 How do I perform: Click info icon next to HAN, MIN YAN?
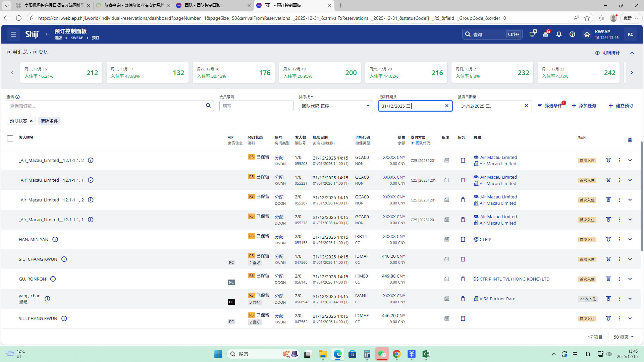pyautogui.click(x=55, y=239)
